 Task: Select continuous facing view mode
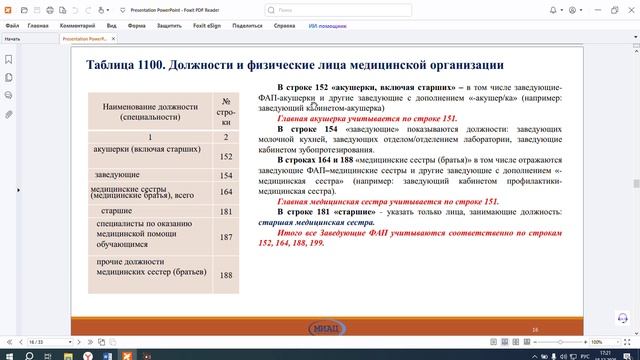click(x=527, y=342)
